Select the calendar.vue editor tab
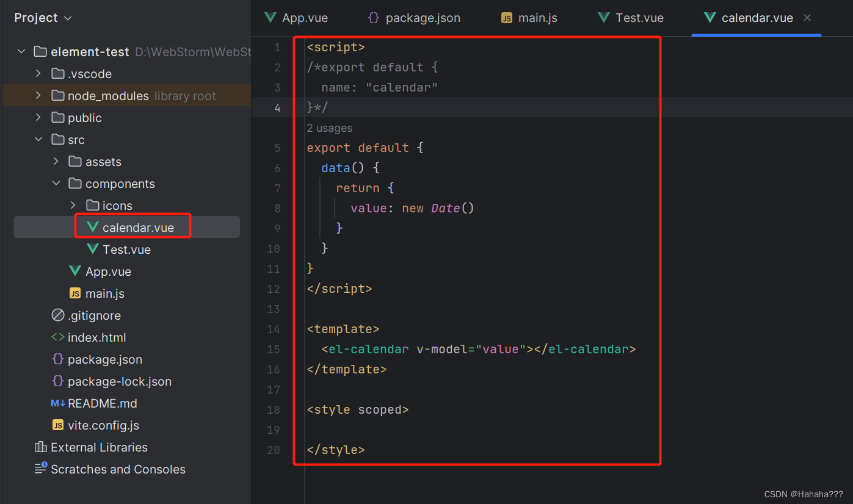The width and height of the screenshot is (853, 504). 757,18
